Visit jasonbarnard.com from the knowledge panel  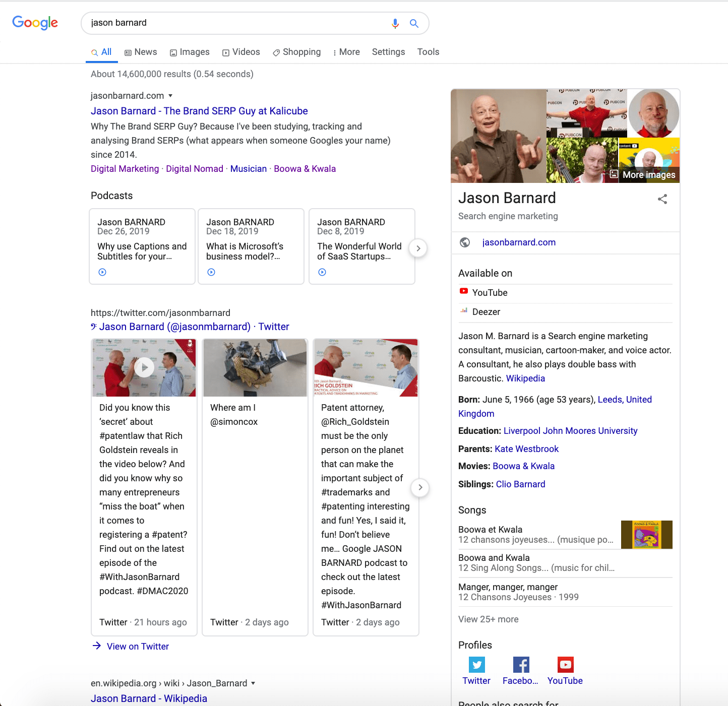519,242
